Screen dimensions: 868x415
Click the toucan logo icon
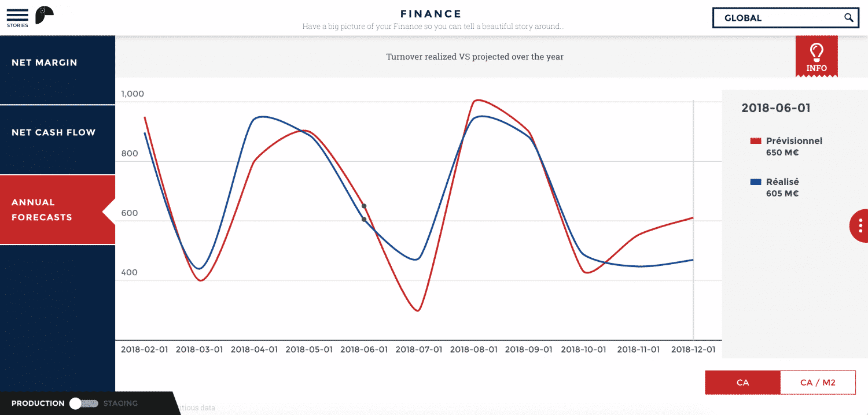pos(44,15)
